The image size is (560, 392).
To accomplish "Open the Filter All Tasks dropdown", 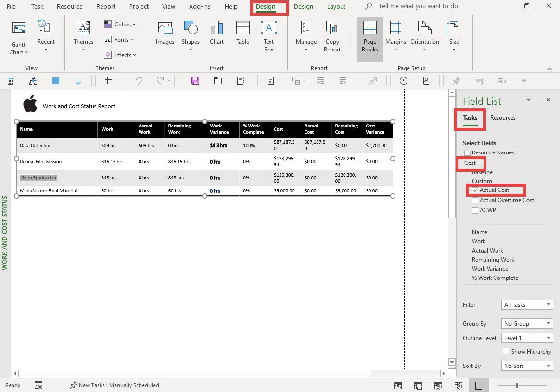I will point(527,304).
